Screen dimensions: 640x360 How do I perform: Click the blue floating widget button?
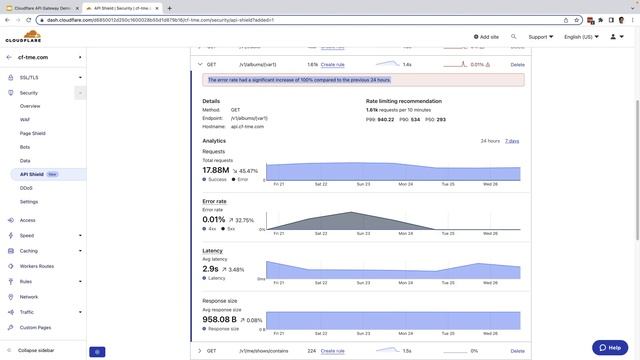[x=97, y=352]
